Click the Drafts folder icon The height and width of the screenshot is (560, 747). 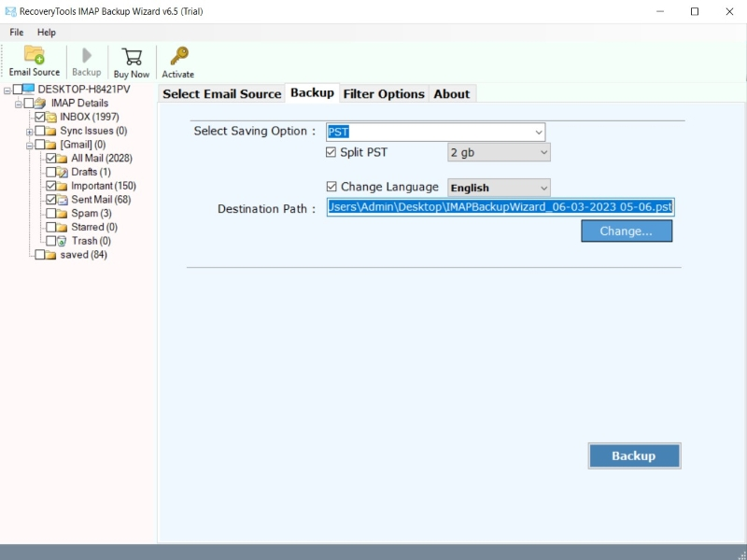click(x=63, y=172)
